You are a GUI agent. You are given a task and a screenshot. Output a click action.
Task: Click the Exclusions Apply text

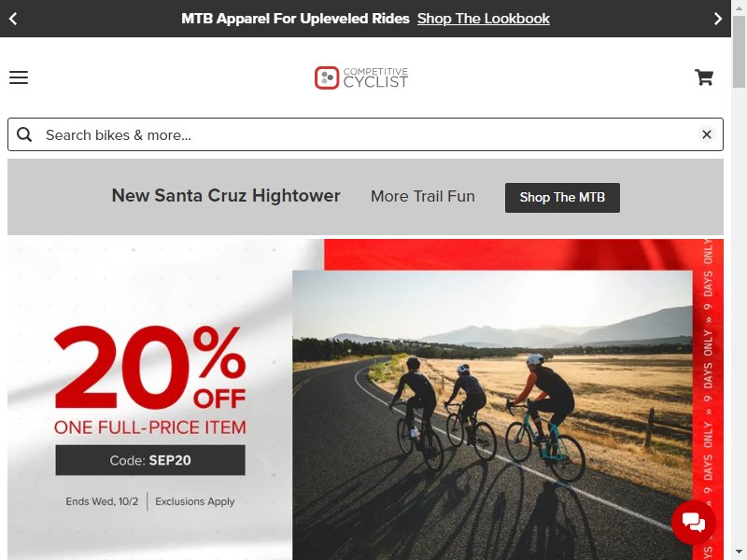195,501
